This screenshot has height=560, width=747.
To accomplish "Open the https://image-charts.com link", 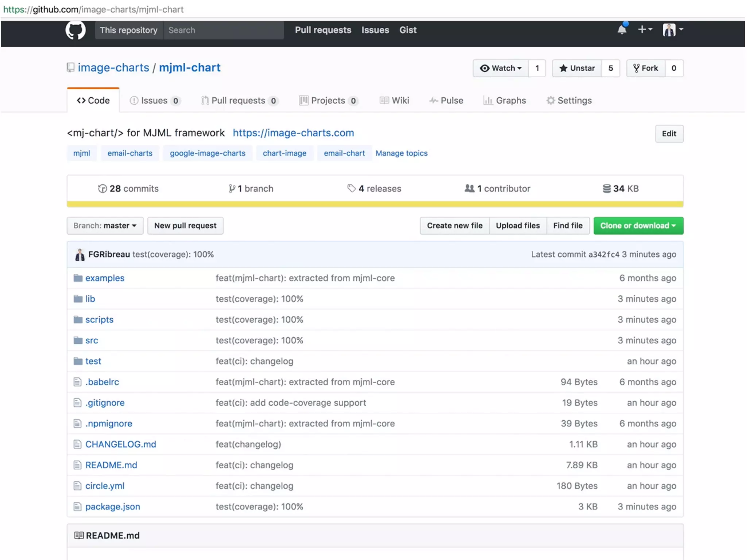I will pos(293,133).
